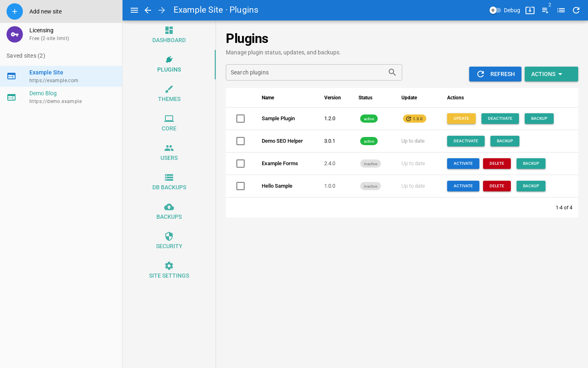The width and height of the screenshot is (588, 368).
Task: Open Licensing Free (2-site limit) entry
Action: pyautogui.click(x=61, y=34)
